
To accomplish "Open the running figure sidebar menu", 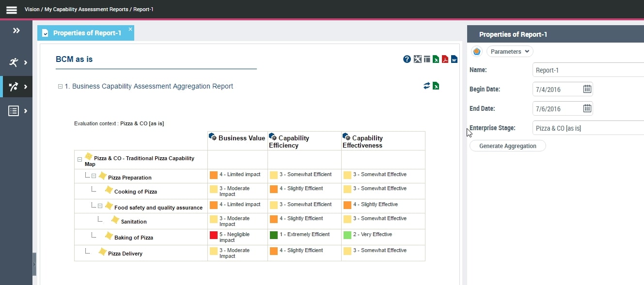I will (x=16, y=62).
